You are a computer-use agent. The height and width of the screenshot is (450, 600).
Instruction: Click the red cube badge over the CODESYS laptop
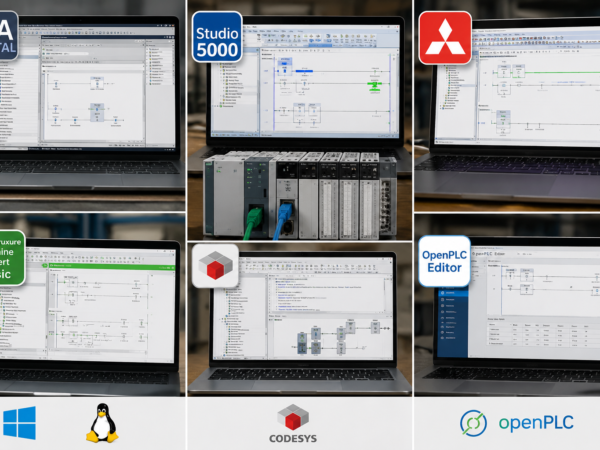point(215,266)
